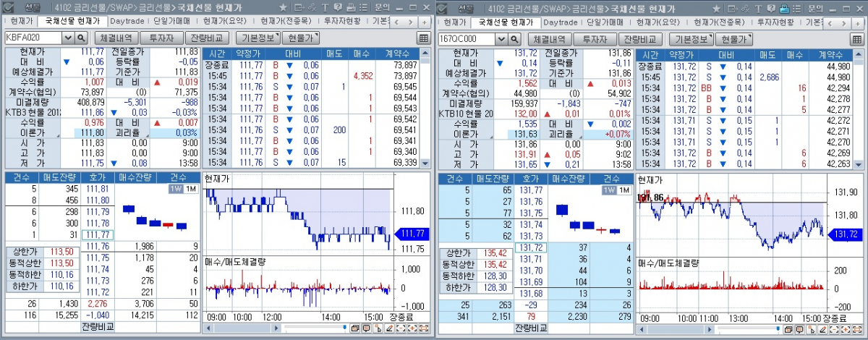Click the app logo icon in left window title bar
Image resolution: width=868 pixels, height=340 pixels.
8,7
